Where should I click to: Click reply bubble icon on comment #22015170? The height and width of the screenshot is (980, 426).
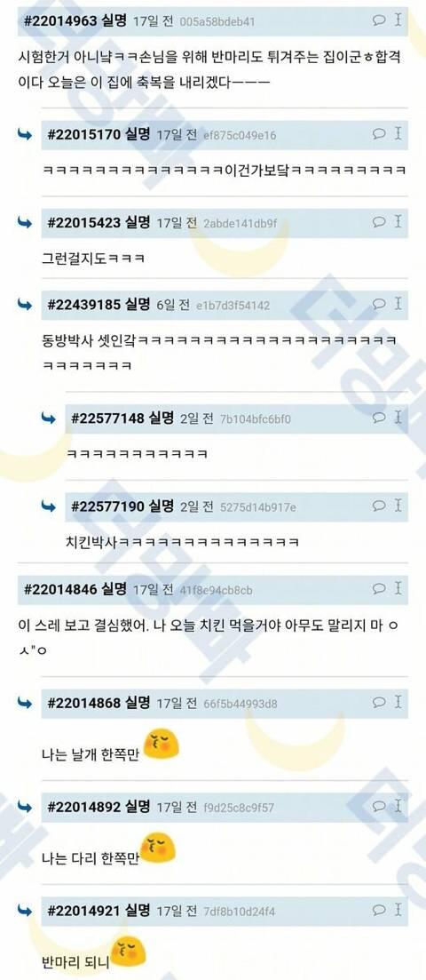coord(379,134)
